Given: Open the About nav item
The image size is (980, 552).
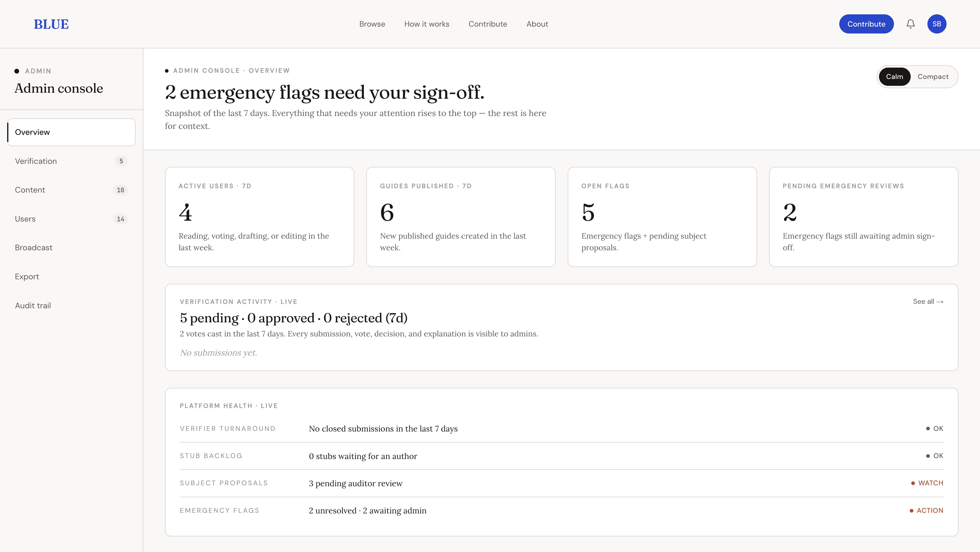Looking at the screenshot, I should pyautogui.click(x=537, y=24).
